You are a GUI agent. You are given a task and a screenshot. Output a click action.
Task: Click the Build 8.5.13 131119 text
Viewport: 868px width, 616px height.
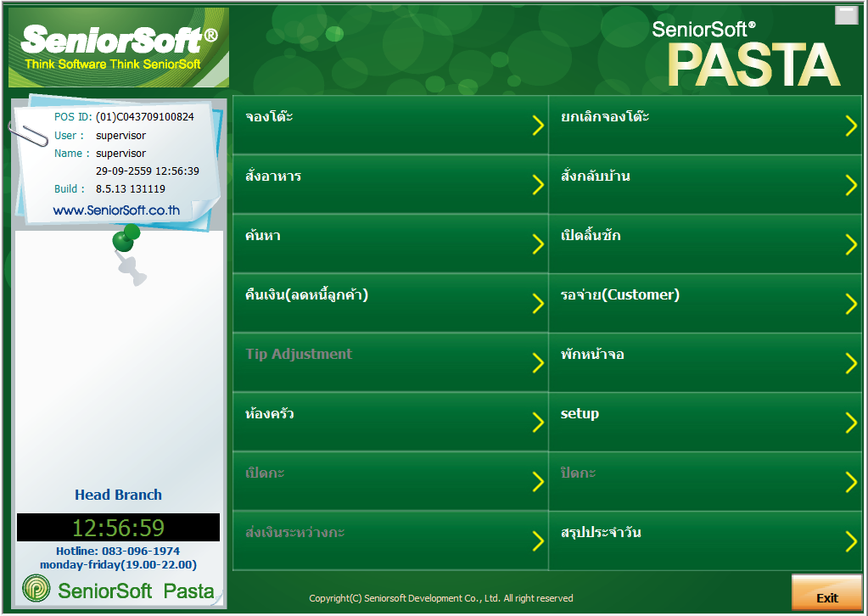(x=109, y=188)
